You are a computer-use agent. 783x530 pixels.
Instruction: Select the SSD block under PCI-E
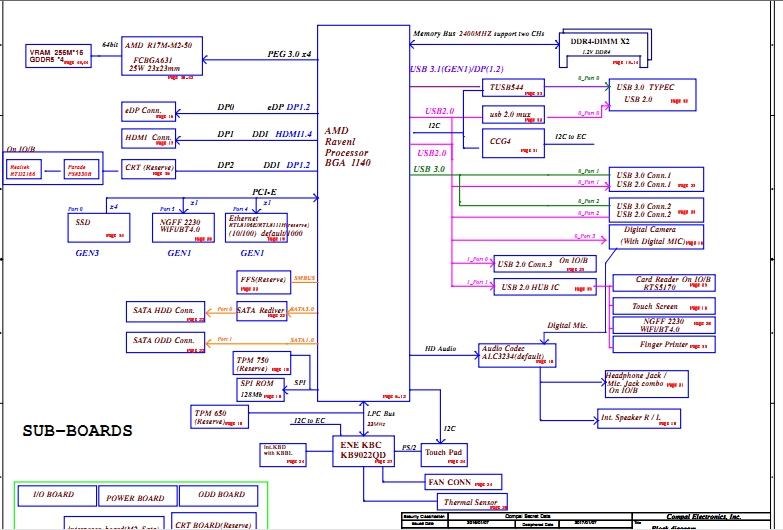(x=99, y=228)
